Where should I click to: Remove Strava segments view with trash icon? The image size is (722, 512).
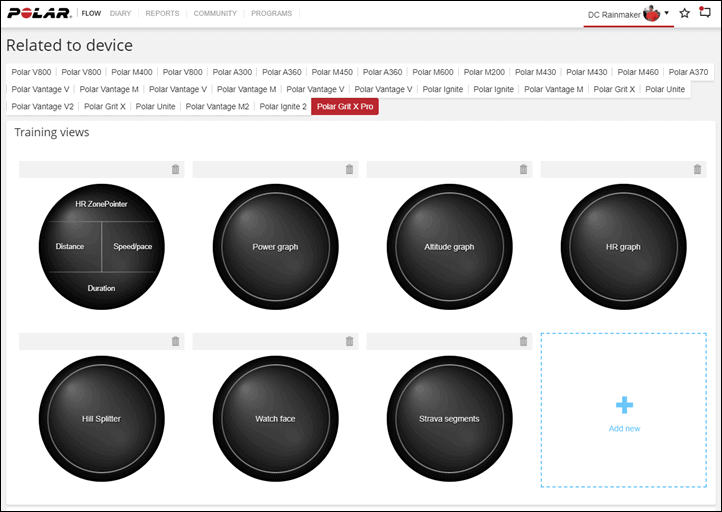524,341
